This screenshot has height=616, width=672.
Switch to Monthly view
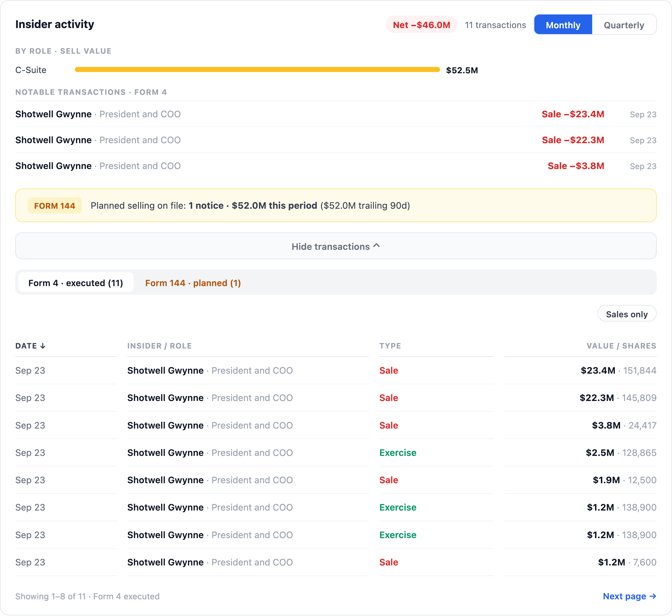click(x=563, y=25)
